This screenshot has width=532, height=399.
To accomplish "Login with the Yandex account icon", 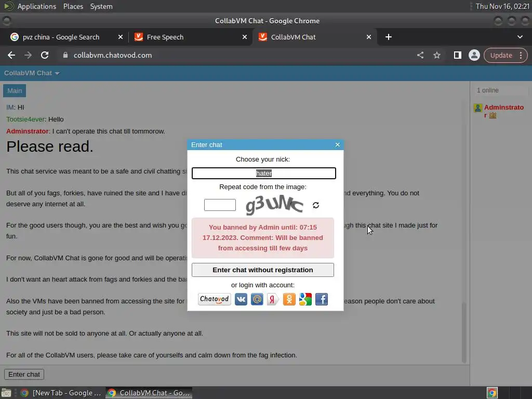I will (x=273, y=299).
